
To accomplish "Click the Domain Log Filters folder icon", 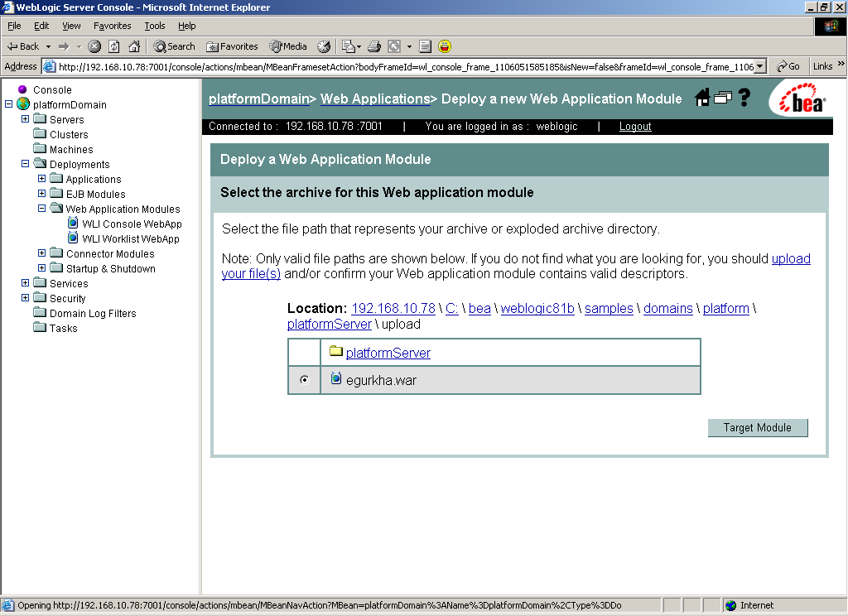I will click(40, 312).
